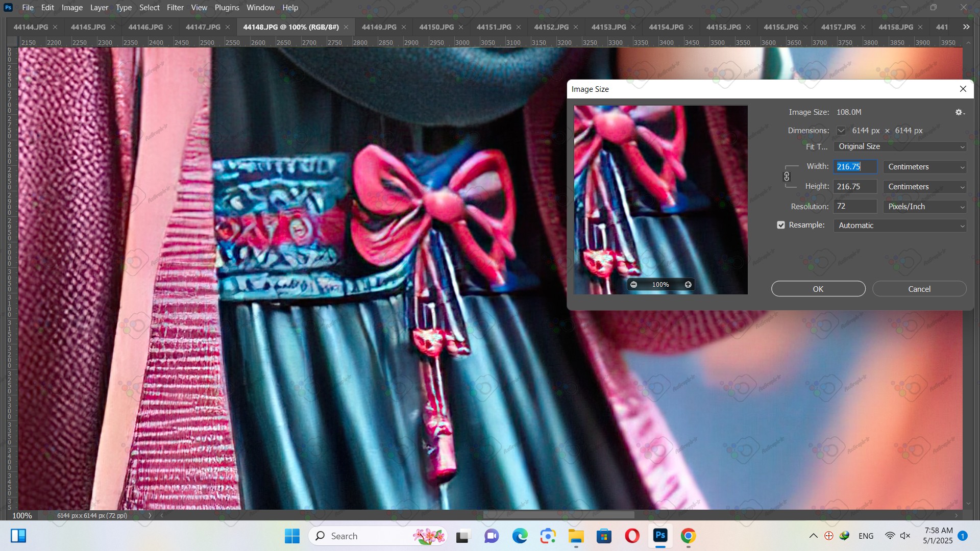Open Opera browser from taskbar
The width and height of the screenshot is (980, 551).
click(632, 536)
